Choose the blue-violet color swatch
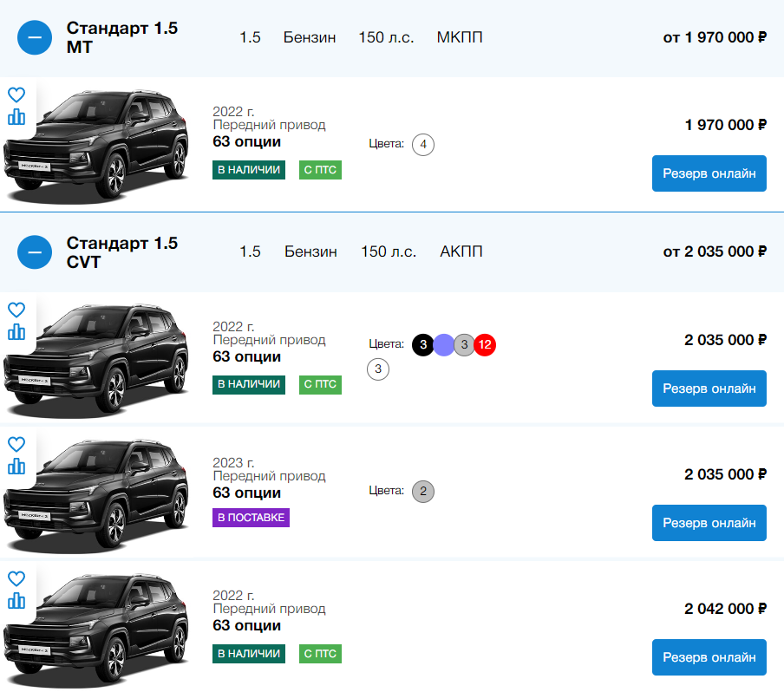This screenshot has width=784, height=692. coord(443,345)
